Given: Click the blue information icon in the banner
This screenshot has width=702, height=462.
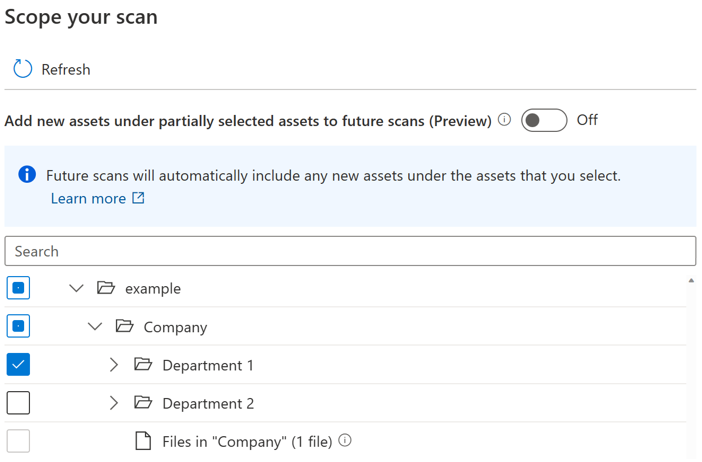Looking at the screenshot, I should click(28, 175).
